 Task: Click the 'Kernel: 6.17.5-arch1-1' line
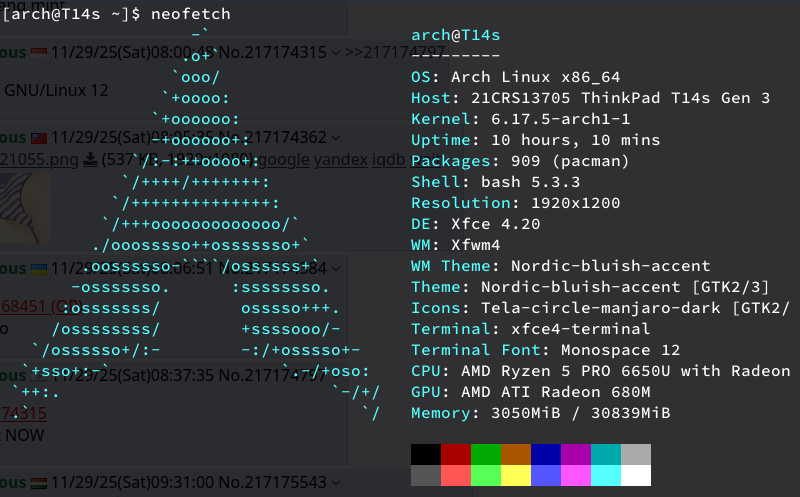point(521,119)
